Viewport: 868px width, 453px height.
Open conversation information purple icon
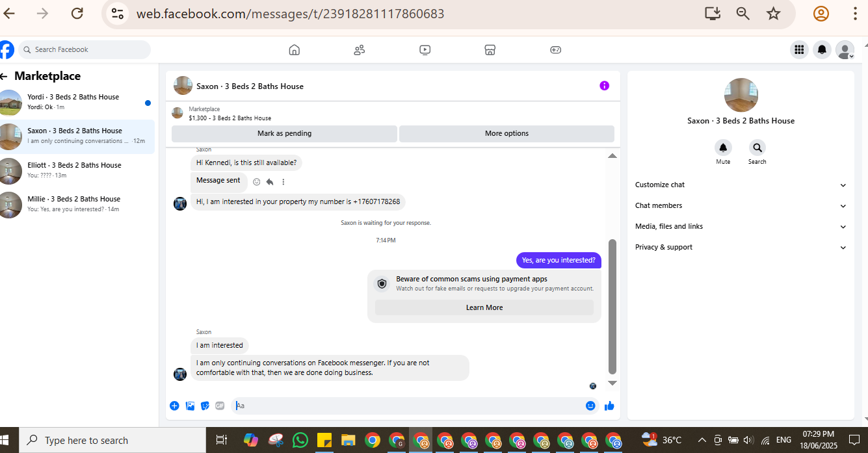[604, 86]
